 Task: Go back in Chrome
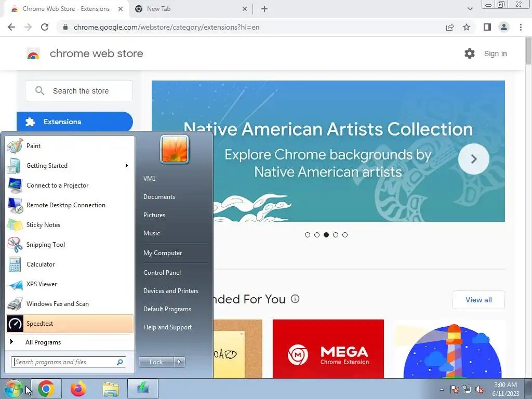[x=11, y=27]
